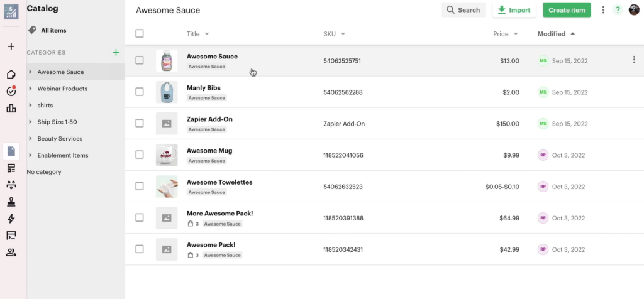Click the green plus to add category
Screen dimensions: 644x299
[116, 53]
